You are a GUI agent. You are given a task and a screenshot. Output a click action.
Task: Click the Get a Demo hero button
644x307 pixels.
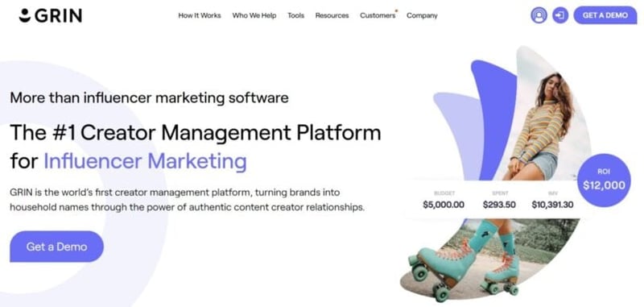pos(56,247)
